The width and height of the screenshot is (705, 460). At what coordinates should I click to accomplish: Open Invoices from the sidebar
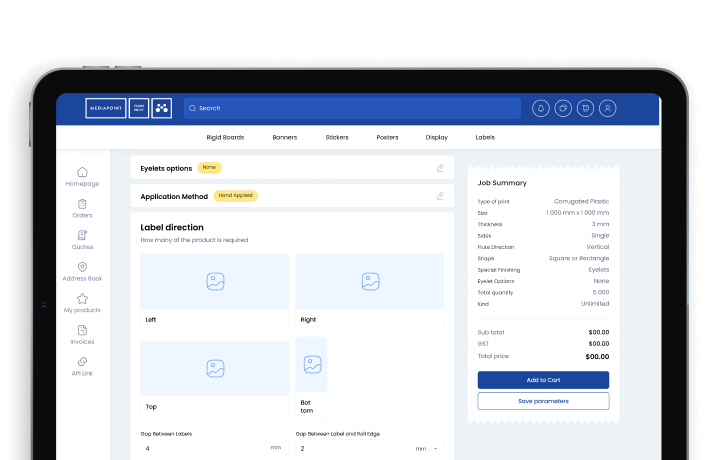pos(82,334)
